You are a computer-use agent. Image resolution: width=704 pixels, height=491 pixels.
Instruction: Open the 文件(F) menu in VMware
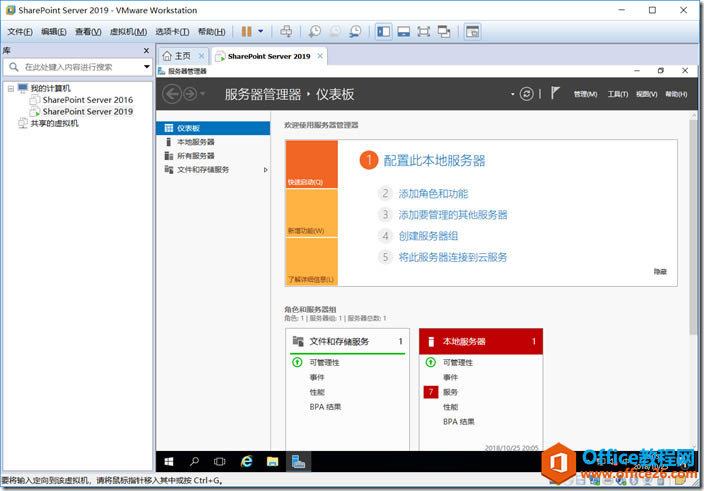(x=20, y=31)
